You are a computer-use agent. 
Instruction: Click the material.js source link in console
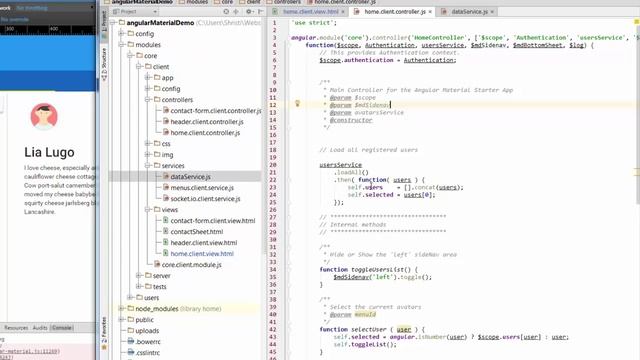[x=29, y=351]
